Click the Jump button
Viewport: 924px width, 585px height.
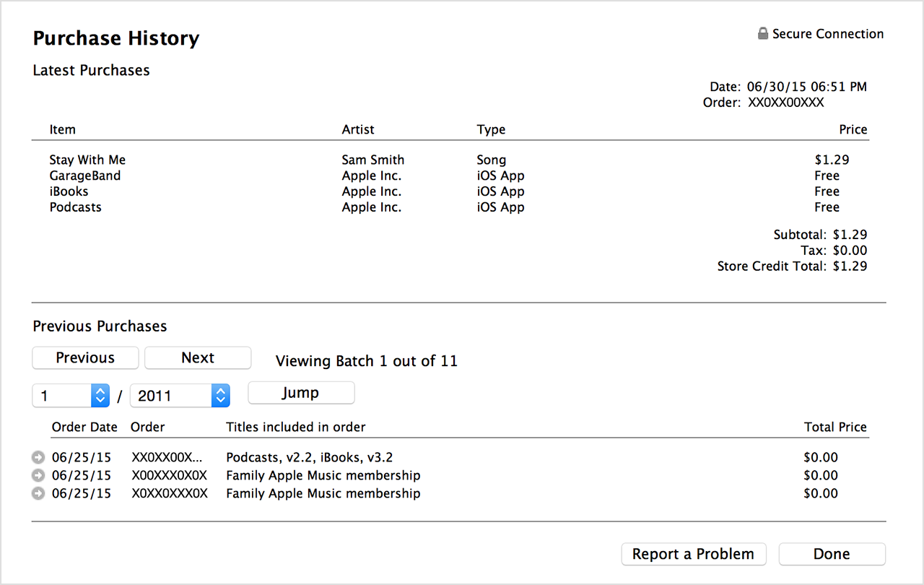pyautogui.click(x=301, y=393)
